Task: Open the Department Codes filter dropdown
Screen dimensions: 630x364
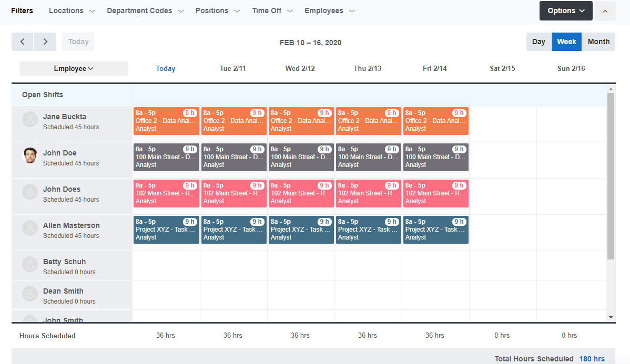Action: click(145, 11)
